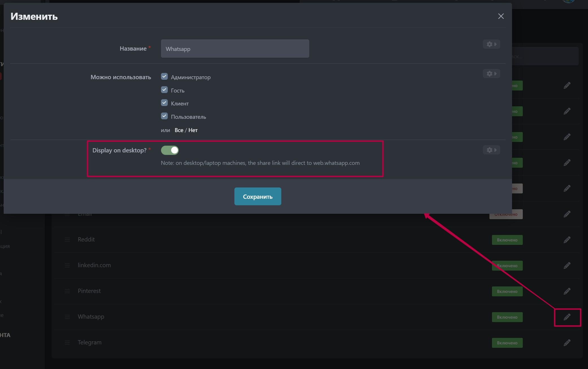Click pencil edit icon in linkedin.com row
Image resolution: width=588 pixels, height=369 pixels.
[567, 266]
